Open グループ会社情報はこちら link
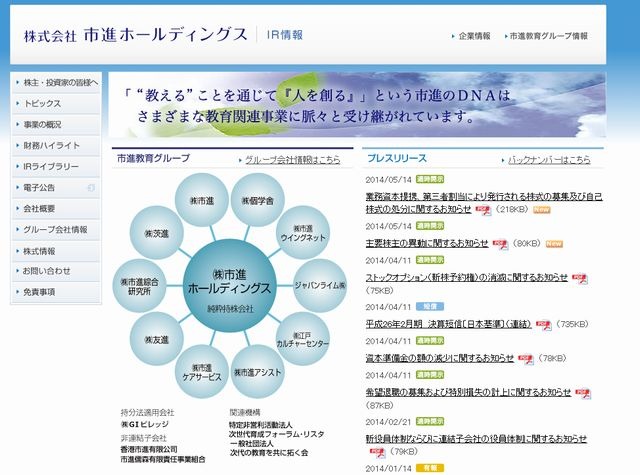This screenshot has width=640, height=475. (x=292, y=160)
